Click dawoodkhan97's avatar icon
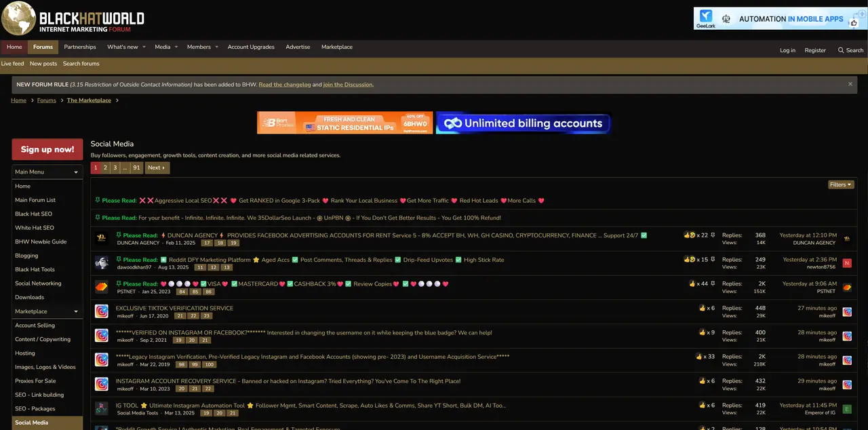The image size is (868, 430). [101, 263]
